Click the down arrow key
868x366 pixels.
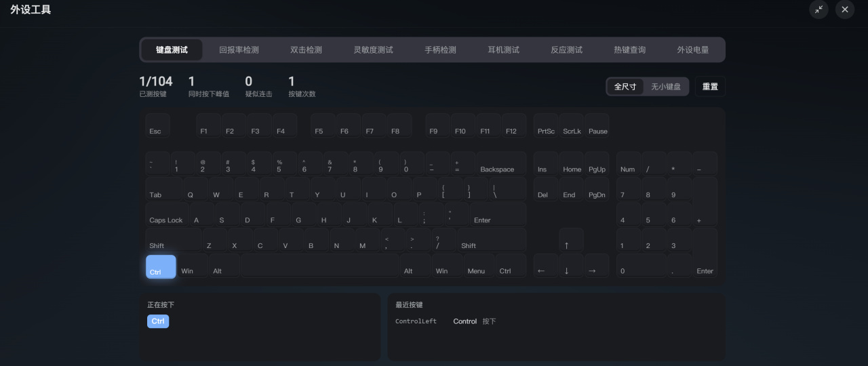tap(572, 266)
